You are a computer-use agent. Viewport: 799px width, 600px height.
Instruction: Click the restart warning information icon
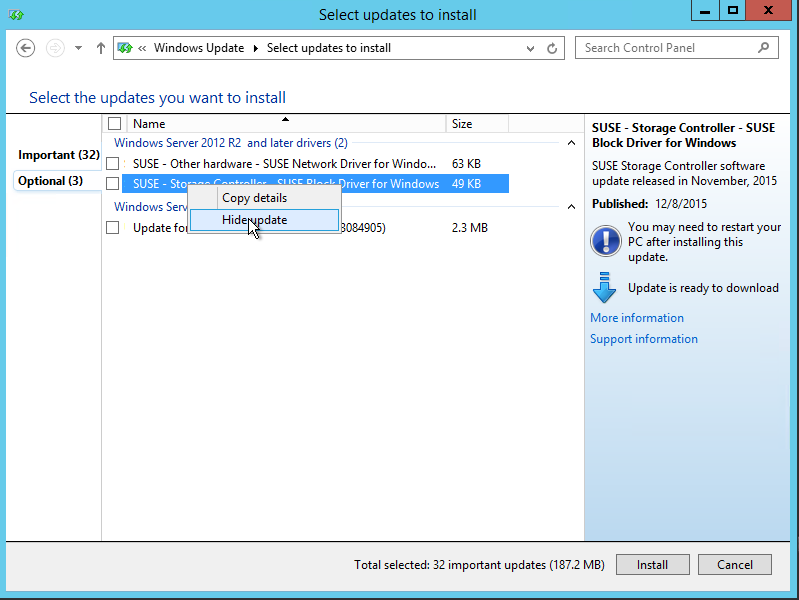[x=606, y=241]
